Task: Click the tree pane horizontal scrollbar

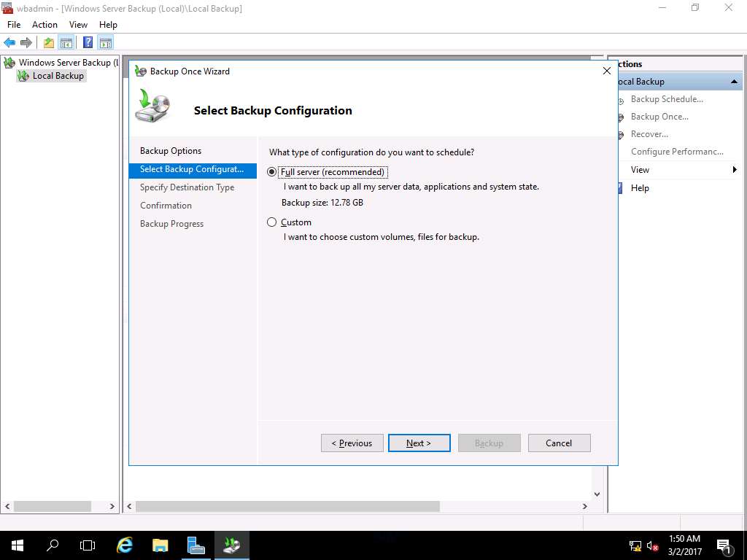Action: pyautogui.click(x=53, y=506)
